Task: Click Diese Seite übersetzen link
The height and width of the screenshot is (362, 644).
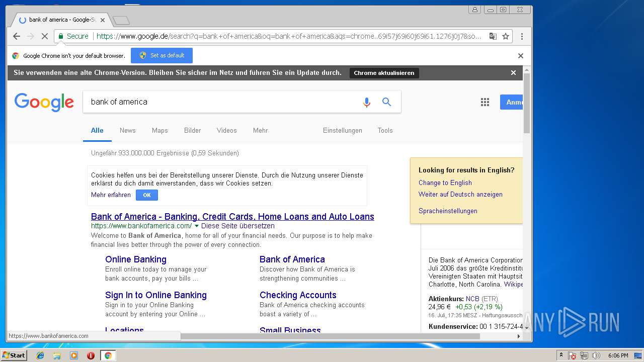Action: click(x=238, y=226)
